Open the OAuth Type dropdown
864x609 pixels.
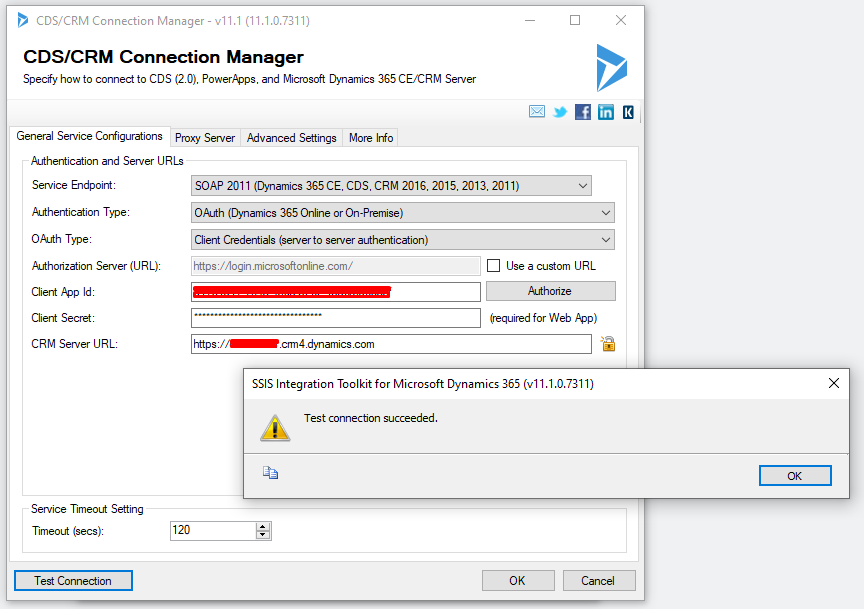[x=403, y=240]
